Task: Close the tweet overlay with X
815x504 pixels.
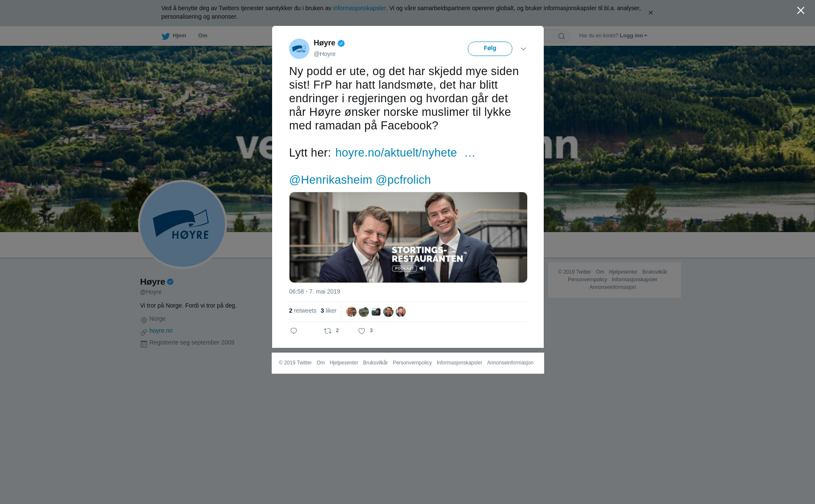Action: pos(801,11)
